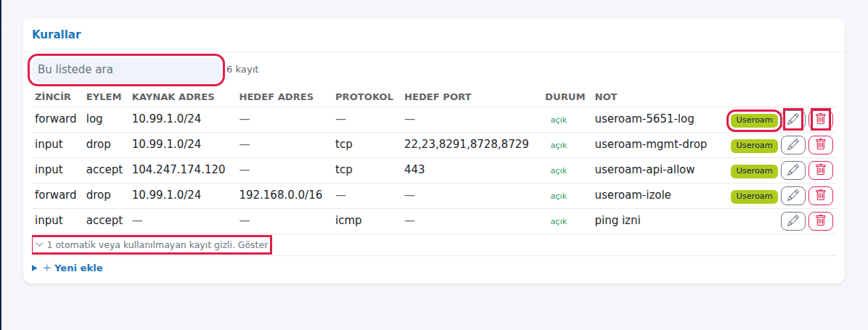Click Useroam badge on useroam-5651-log row
Image resolution: width=868 pixels, height=330 pixels.
[x=754, y=120]
